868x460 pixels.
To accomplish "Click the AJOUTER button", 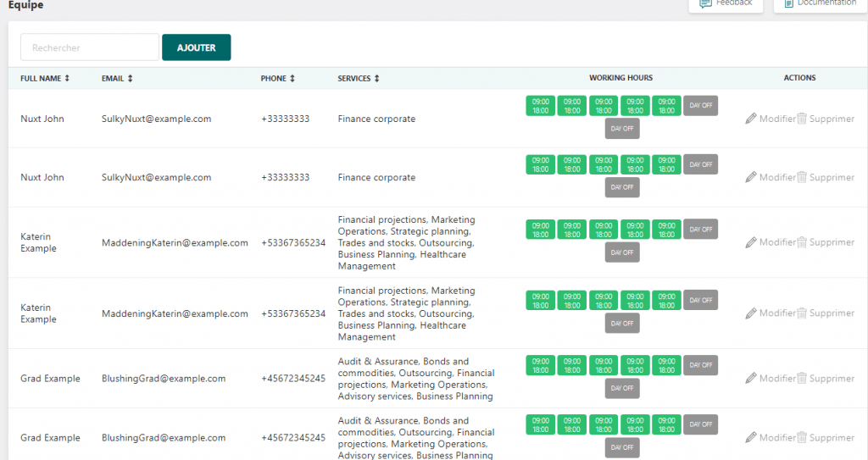I will 196,47.
